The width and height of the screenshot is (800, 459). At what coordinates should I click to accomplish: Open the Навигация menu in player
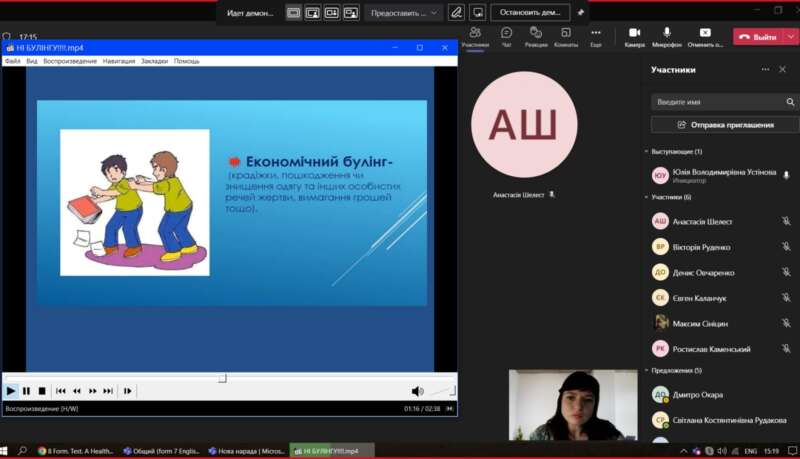[118, 61]
